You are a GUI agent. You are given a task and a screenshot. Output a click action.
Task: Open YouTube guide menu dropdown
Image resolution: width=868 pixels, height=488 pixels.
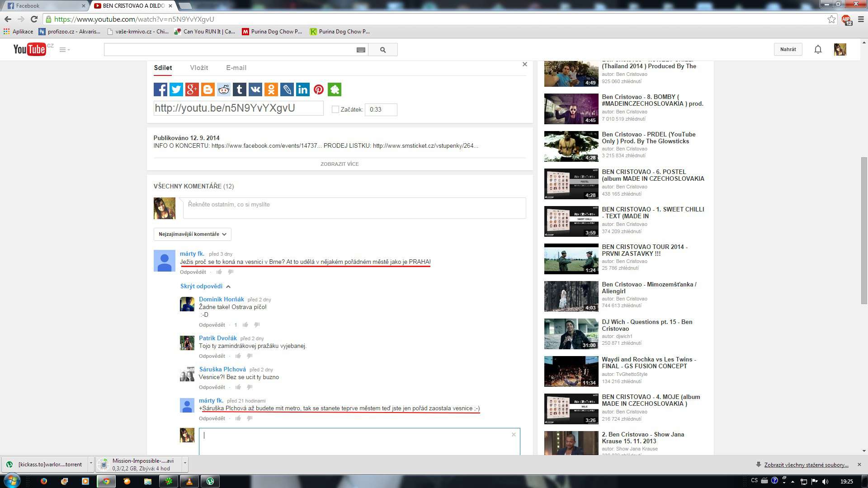(x=65, y=50)
